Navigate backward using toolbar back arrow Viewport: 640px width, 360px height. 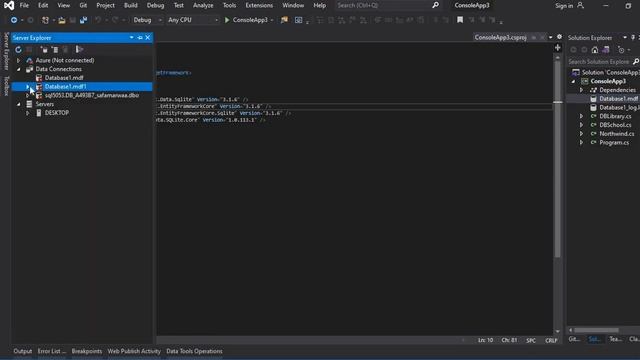[x=14, y=20]
